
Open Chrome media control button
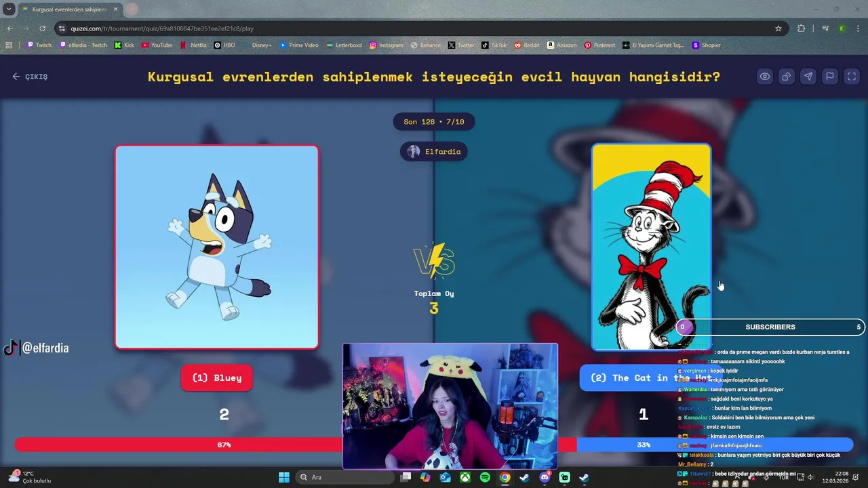825,28
